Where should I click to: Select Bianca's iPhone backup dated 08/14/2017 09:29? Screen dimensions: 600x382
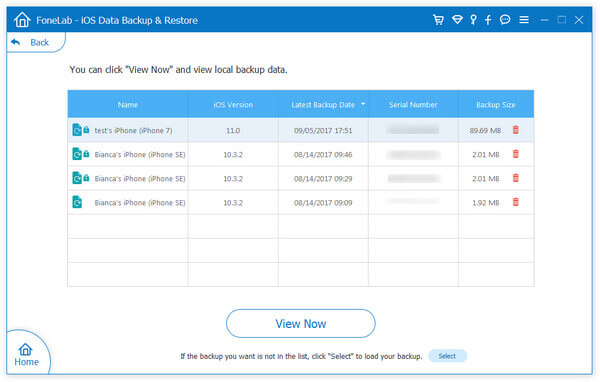pos(300,178)
